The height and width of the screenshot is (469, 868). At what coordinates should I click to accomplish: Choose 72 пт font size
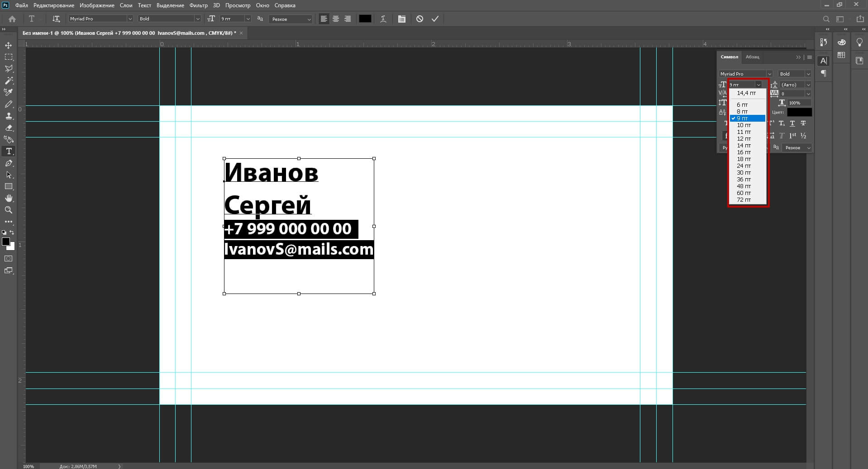tap(748, 199)
